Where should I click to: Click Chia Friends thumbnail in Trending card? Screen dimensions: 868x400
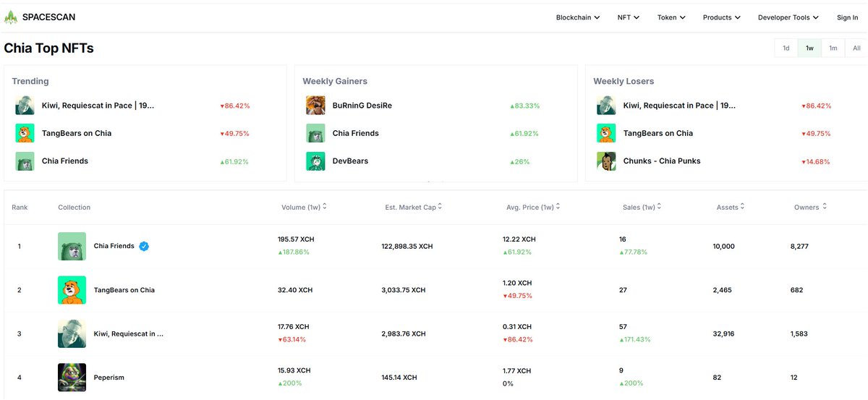tap(25, 161)
